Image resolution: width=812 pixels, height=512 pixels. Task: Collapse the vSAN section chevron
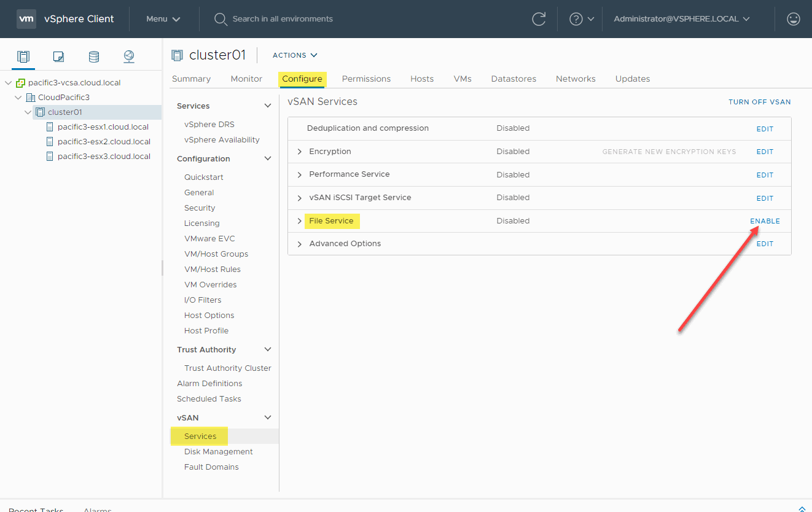[268, 418]
